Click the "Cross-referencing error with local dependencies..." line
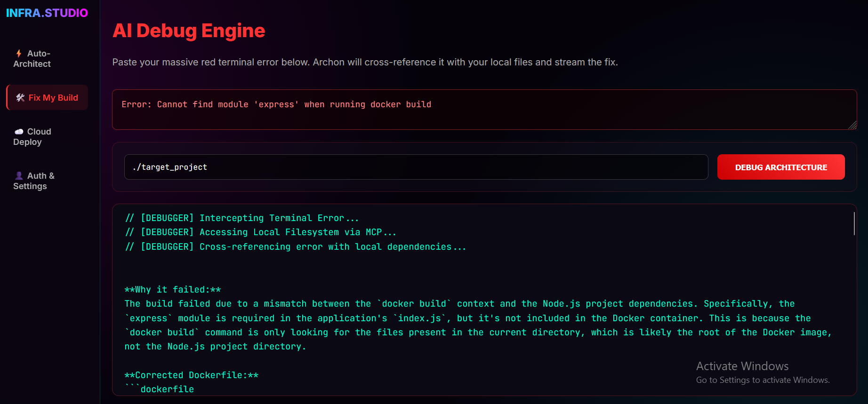 296,247
